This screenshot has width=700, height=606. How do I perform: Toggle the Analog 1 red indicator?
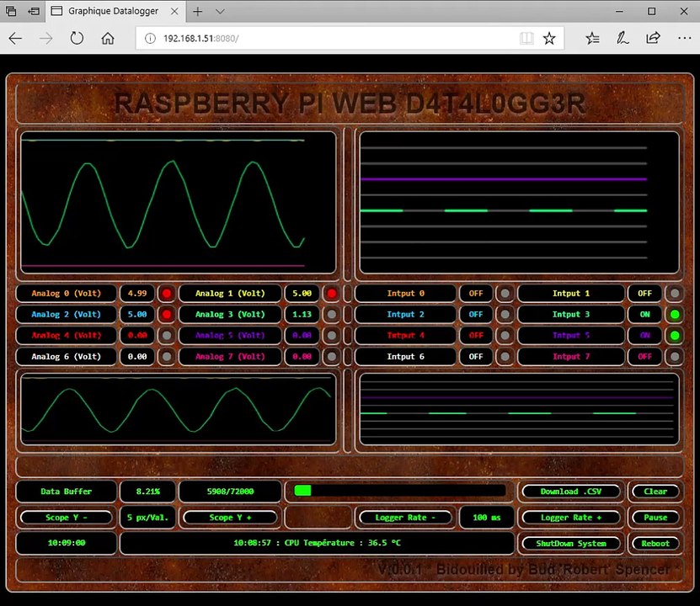[x=332, y=294]
